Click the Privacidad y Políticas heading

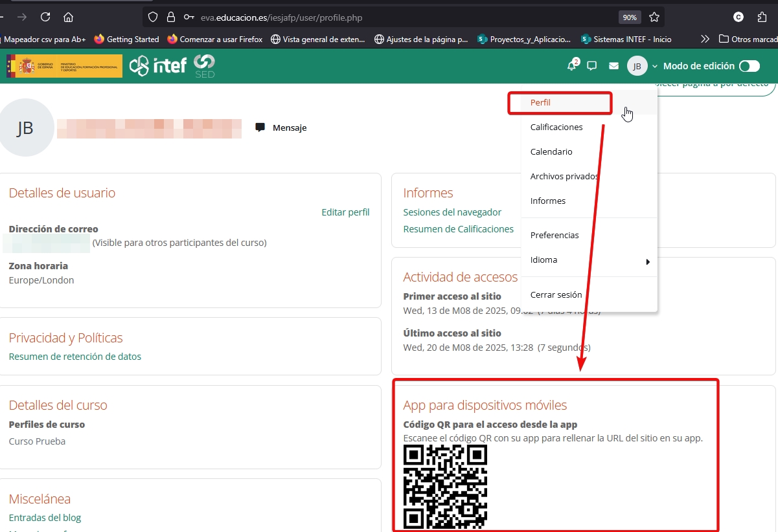(x=65, y=338)
